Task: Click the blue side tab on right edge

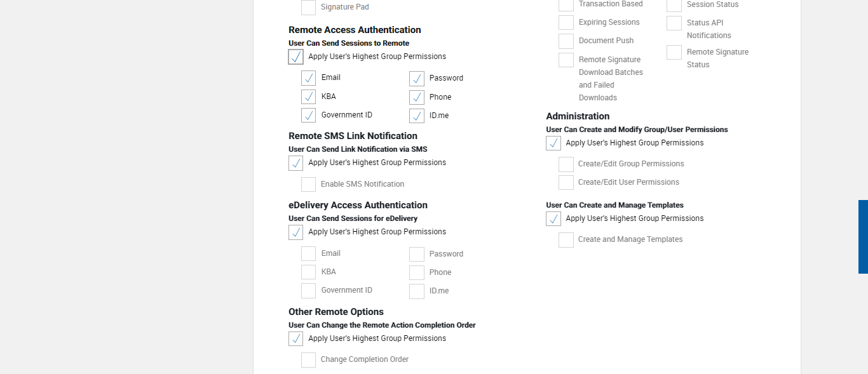Action: (x=863, y=237)
